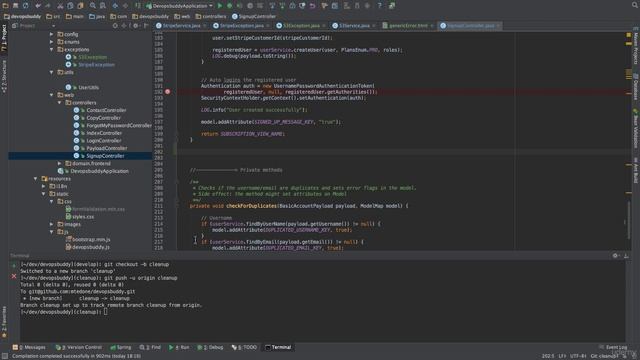The image size is (640, 360).
Task: Click the scroll from source icon in Project panel
Action: [115, 26]
